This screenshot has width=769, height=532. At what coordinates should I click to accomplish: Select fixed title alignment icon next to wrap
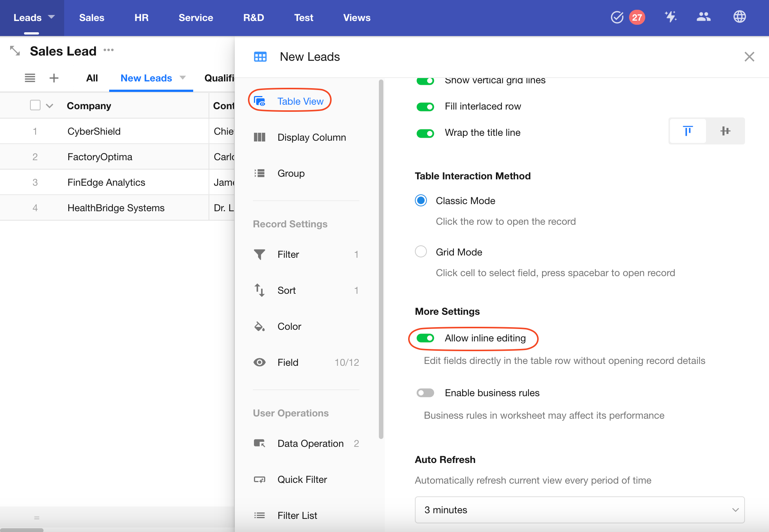click(688, 131)
